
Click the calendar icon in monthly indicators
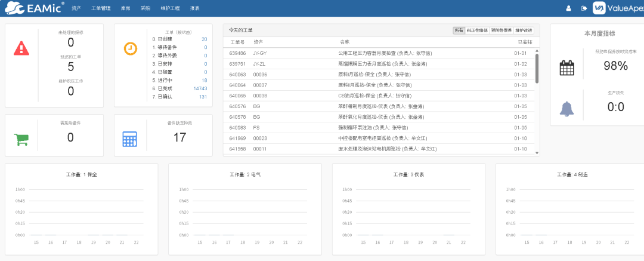(566, 68)
